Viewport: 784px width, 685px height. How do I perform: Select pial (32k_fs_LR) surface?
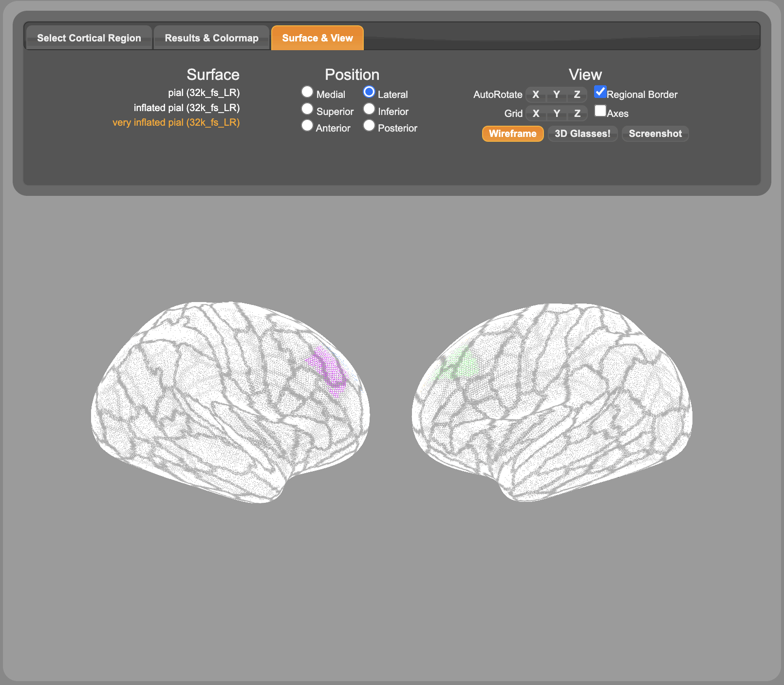point(204,93)
